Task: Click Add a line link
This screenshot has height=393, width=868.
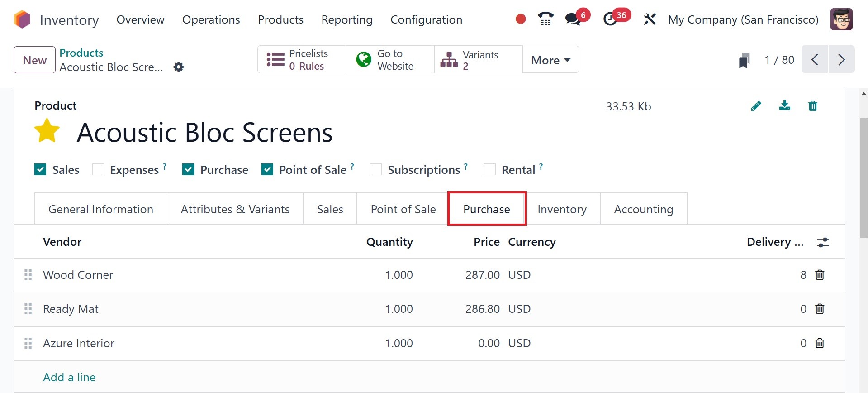Action: [x=69, y=377]
